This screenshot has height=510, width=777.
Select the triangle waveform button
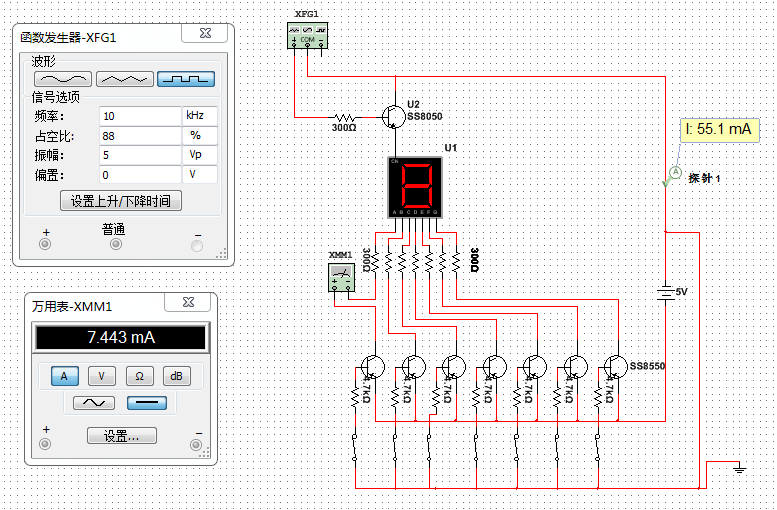coord(124,78)
